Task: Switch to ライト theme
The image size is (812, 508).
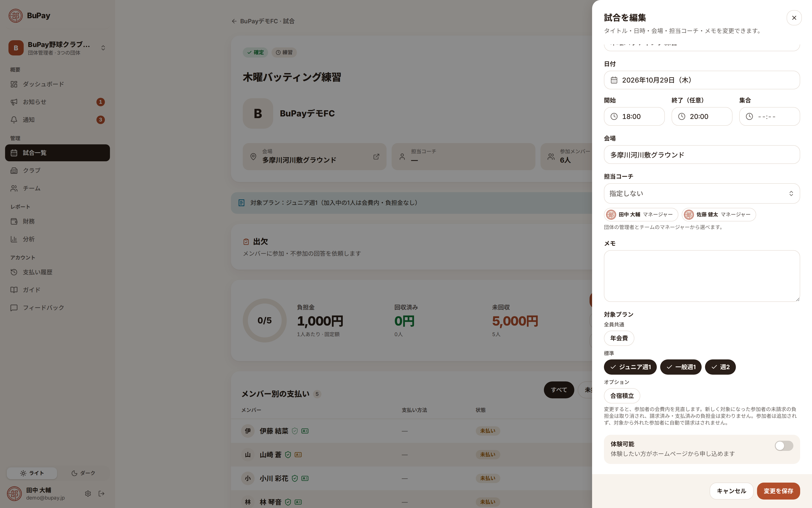Action: 32,473
